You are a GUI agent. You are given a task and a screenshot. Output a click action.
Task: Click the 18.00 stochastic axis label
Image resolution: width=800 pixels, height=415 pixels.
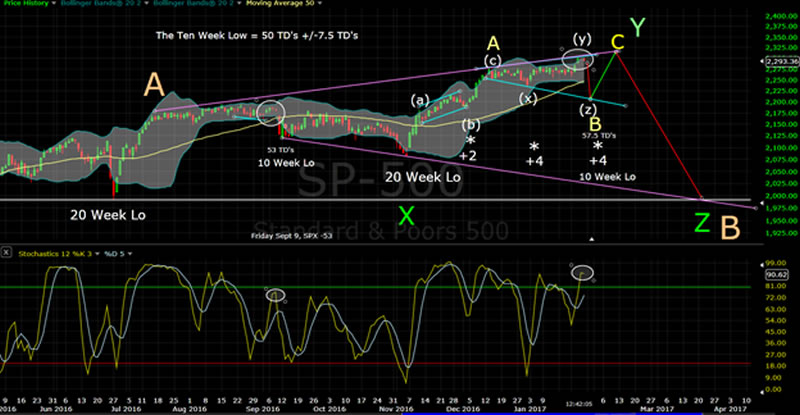777,366
